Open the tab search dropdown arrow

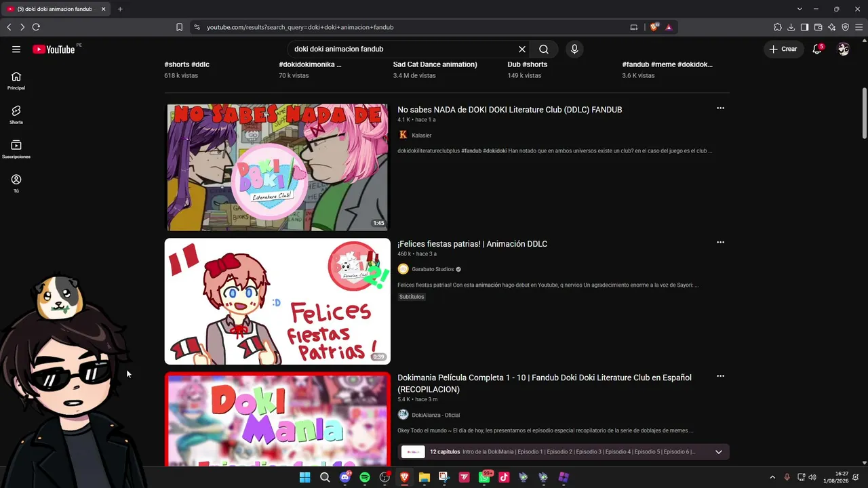[x=800, y=9]
